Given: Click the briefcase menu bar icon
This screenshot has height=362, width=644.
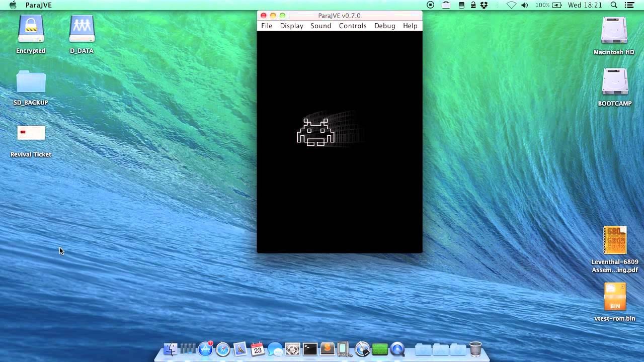Looking at the screenshot, I should click(446, 5).
